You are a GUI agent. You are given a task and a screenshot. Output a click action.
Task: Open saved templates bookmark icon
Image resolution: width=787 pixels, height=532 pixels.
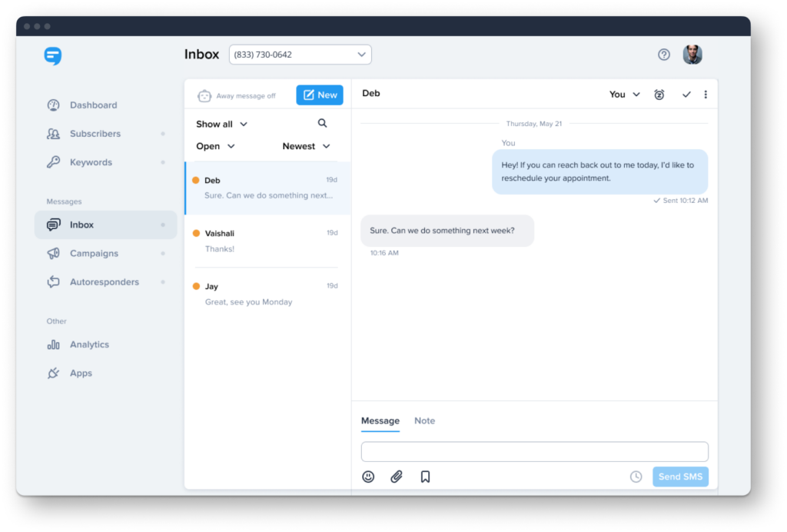pos(425,477)
